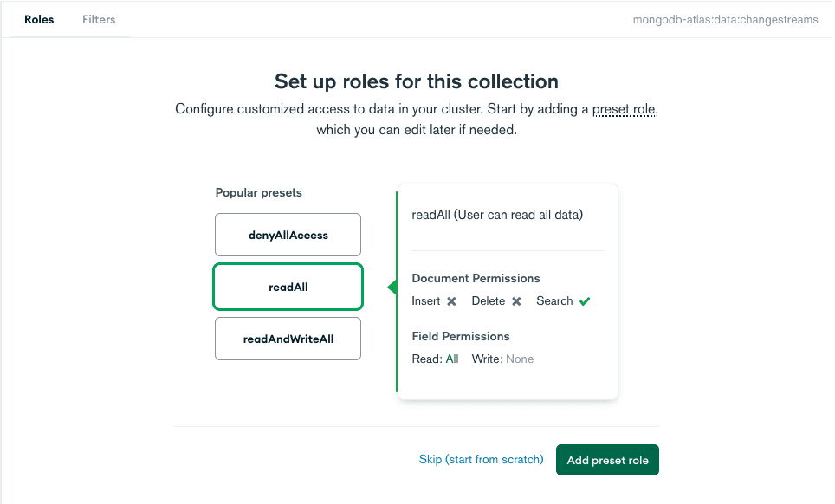
Task: Click Skip (start from scratch) link
Action: (481, 460)
